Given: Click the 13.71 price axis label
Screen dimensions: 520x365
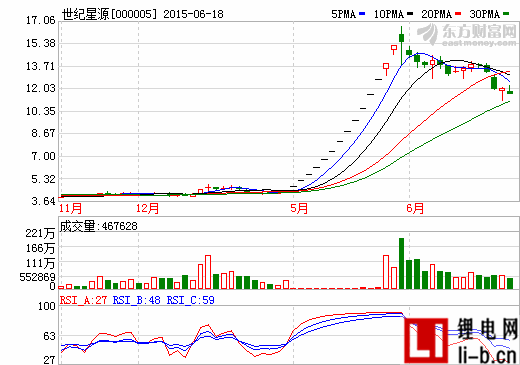Looking at the screenshot, I should coord(41,66).
